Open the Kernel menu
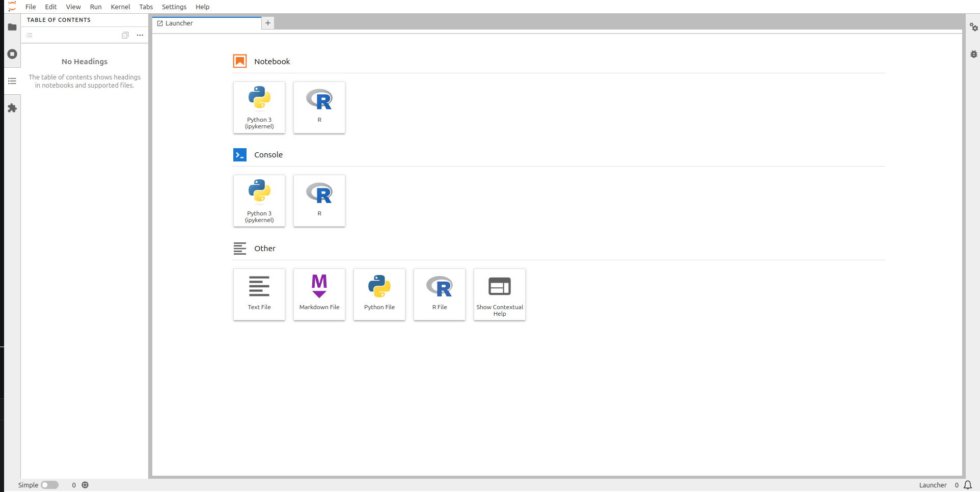 click(121, 7)
